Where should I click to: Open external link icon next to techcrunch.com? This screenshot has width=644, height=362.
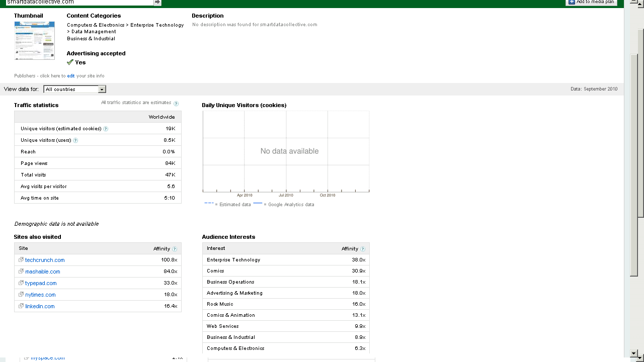point(21,260)
